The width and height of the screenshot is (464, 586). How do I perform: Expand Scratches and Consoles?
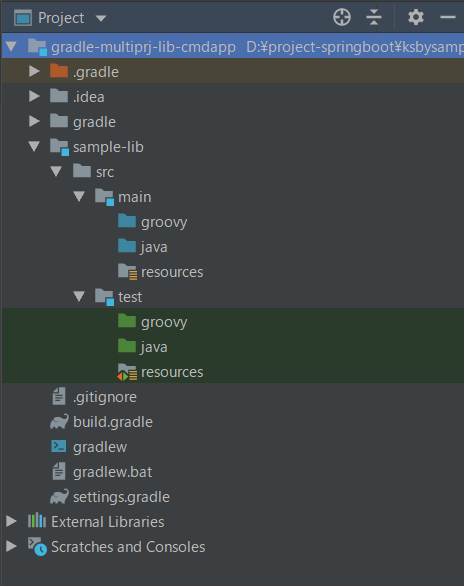(11, 546)
